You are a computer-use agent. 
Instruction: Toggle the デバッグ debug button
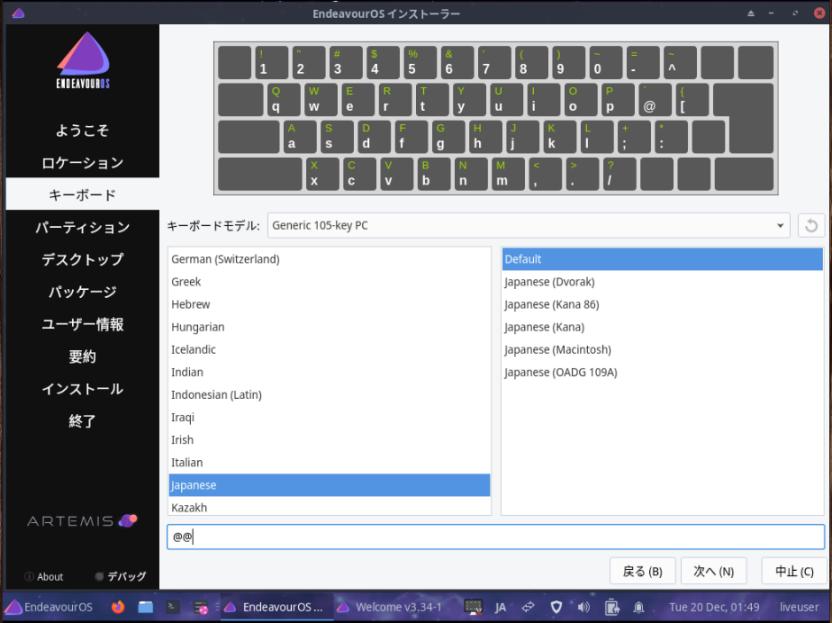tap(120, 576)
